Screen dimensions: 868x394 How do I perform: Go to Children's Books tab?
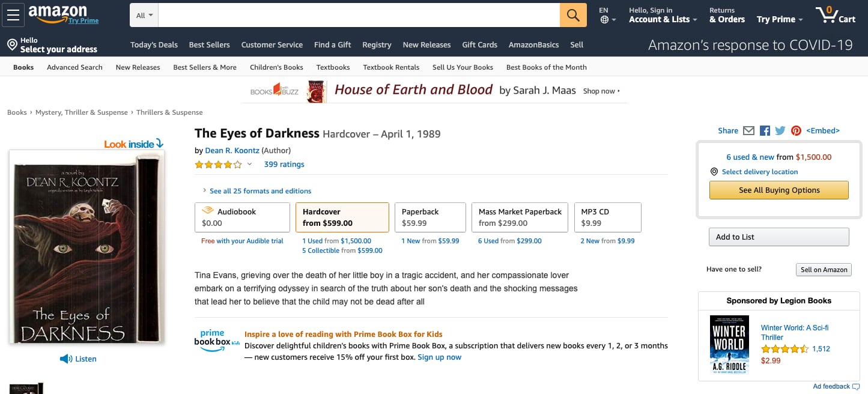click(276, 67)
